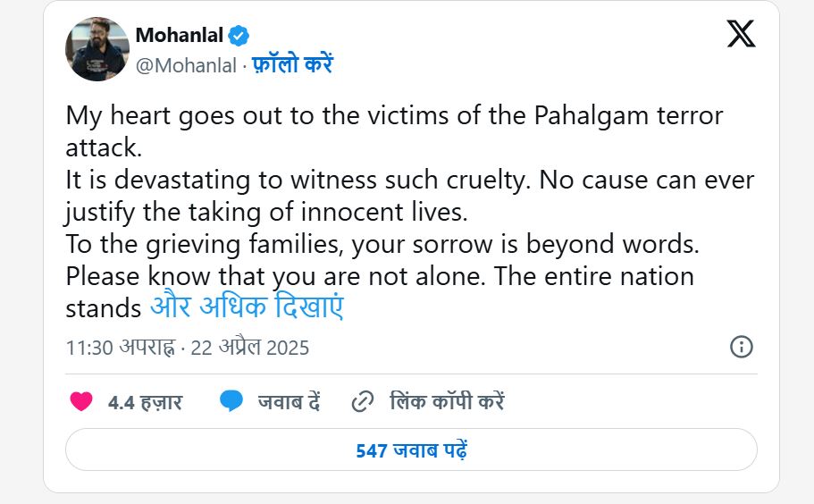814x504 pixels.
Task: Click the 22 अप्रैल 2025 date
Action: click(x=249, y=348)
